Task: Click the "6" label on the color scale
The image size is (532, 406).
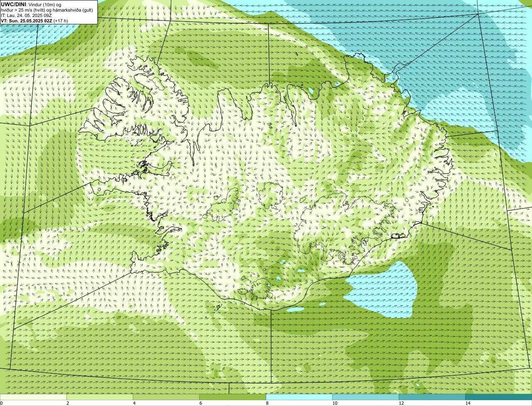Action: pyautogui.click(x=201, y=403)
